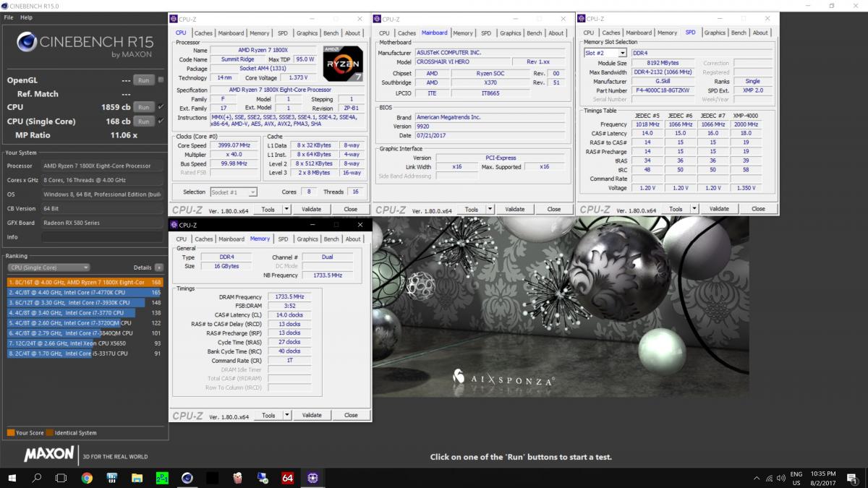This screenshot has width=868, height=488.
Task: Expand the ranking Details arrow button
Action: click(x=158, y=267)
